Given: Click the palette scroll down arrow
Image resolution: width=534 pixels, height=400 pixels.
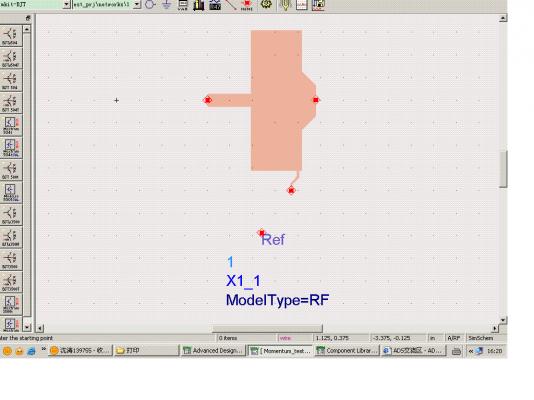Looking at the screenshot, I should point(27,327).
